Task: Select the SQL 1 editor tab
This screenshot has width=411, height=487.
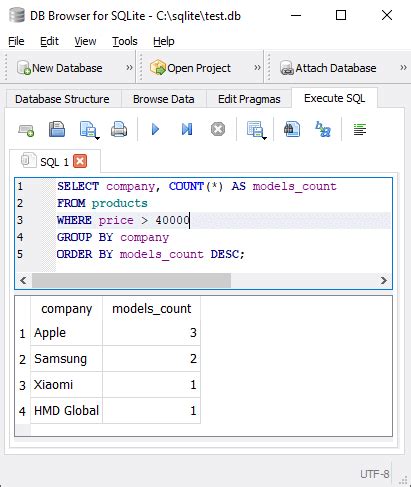Action: point(54,162)
